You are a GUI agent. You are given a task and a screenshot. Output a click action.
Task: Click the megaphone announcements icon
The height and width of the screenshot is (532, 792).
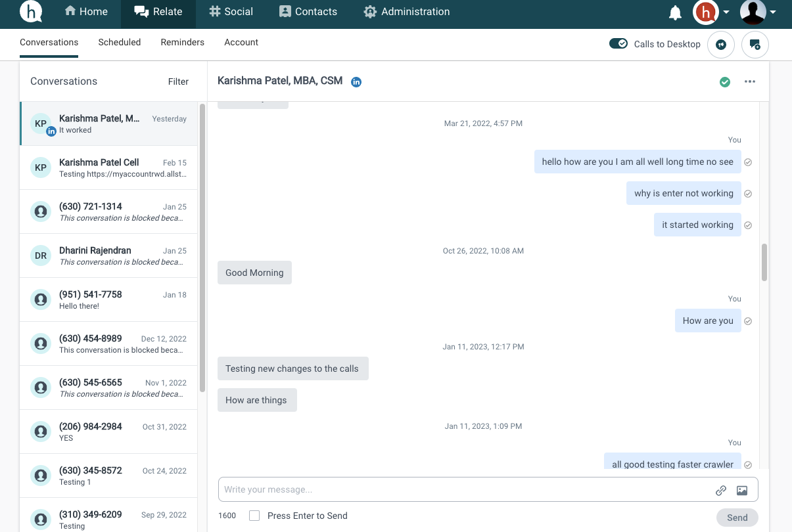[x=721, y=44]
